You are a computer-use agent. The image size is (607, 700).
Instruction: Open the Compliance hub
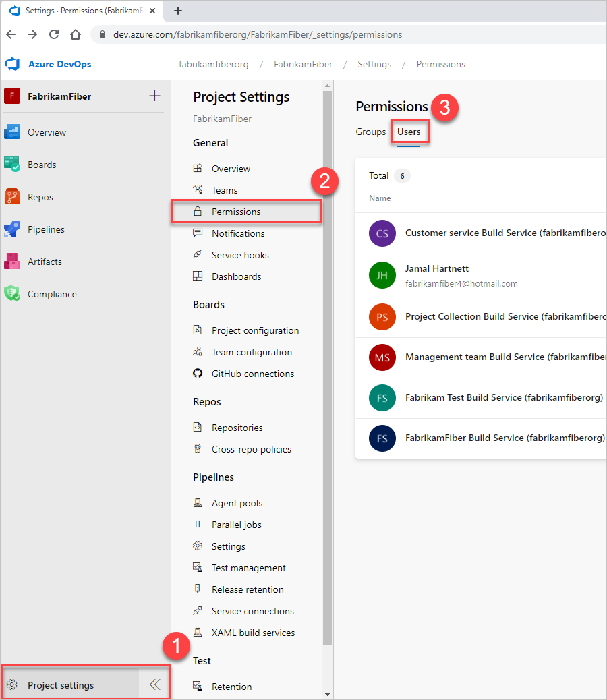point(51,294)
